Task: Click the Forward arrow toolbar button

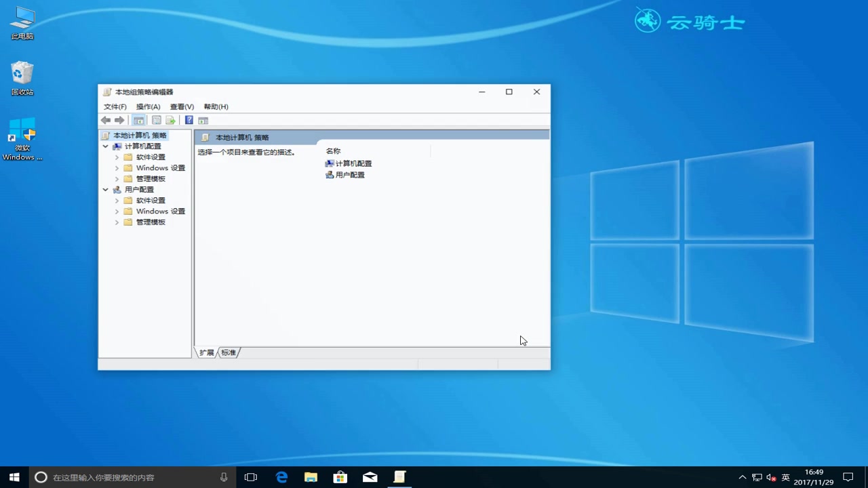Action: tap(119, 120)
